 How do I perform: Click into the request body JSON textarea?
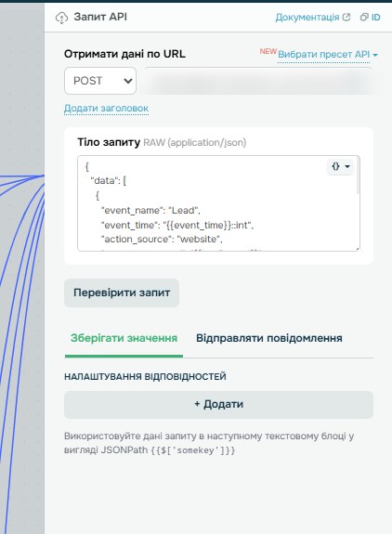(x=218, y=203)
